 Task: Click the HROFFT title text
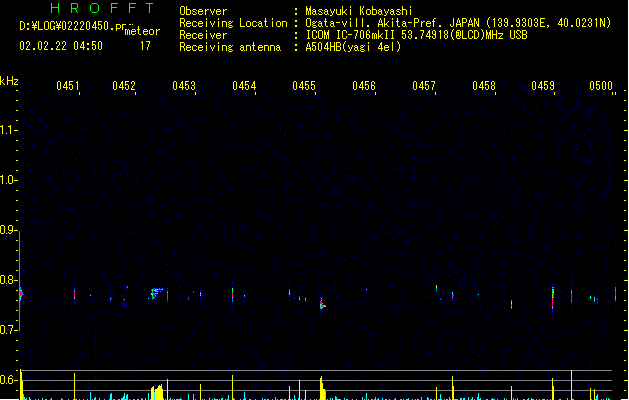pyautogui.click(x=103, y=8)
